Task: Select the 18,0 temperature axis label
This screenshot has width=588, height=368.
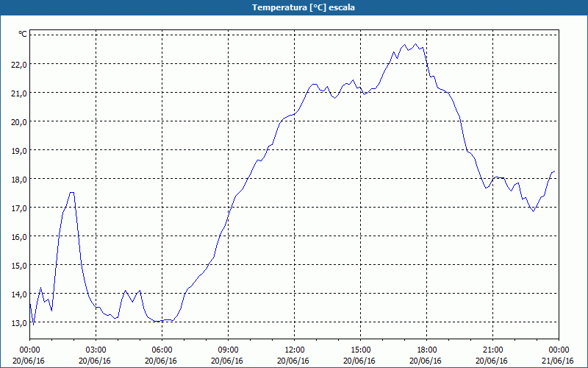Action: pos(19,179)
